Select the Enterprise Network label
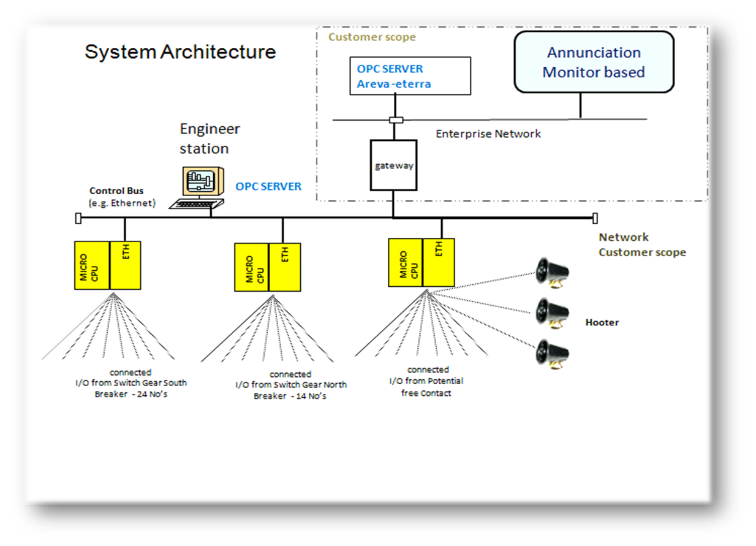Viewport: 756px width, 546px height. click(x=488, y=134)
